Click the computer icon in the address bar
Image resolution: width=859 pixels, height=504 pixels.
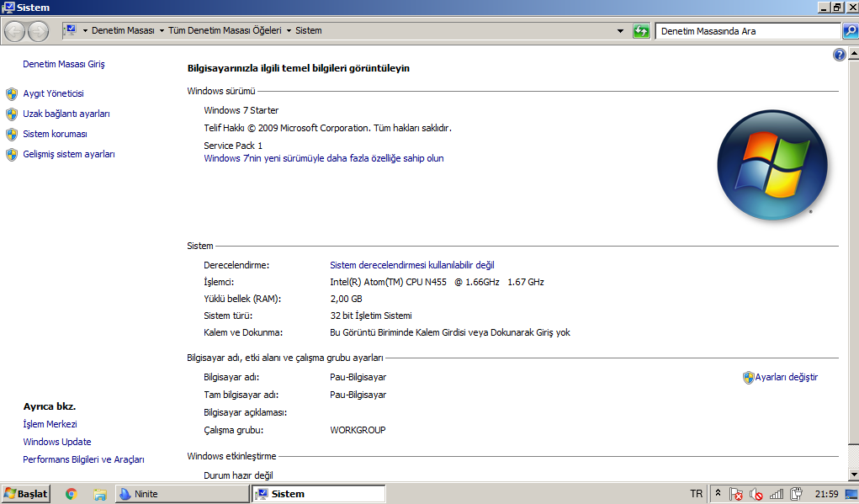71,30
